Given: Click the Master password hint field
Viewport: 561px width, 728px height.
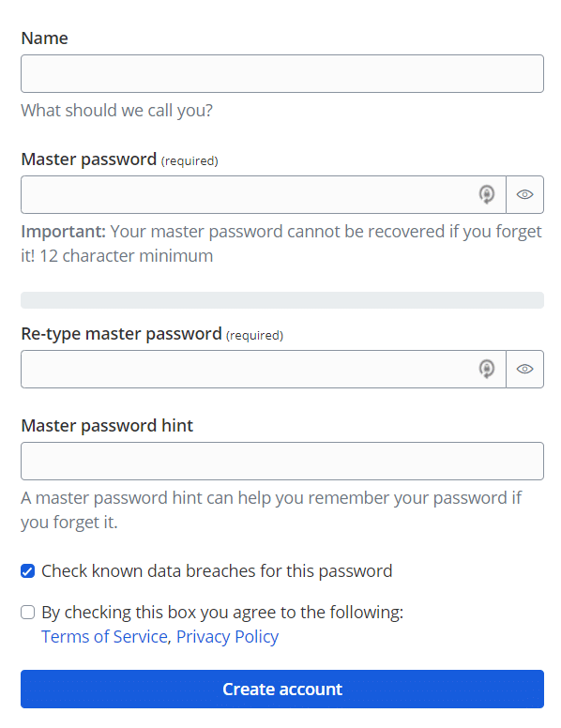Looking at the screenshot, I should pyautogui.click(x=281, y=461).
